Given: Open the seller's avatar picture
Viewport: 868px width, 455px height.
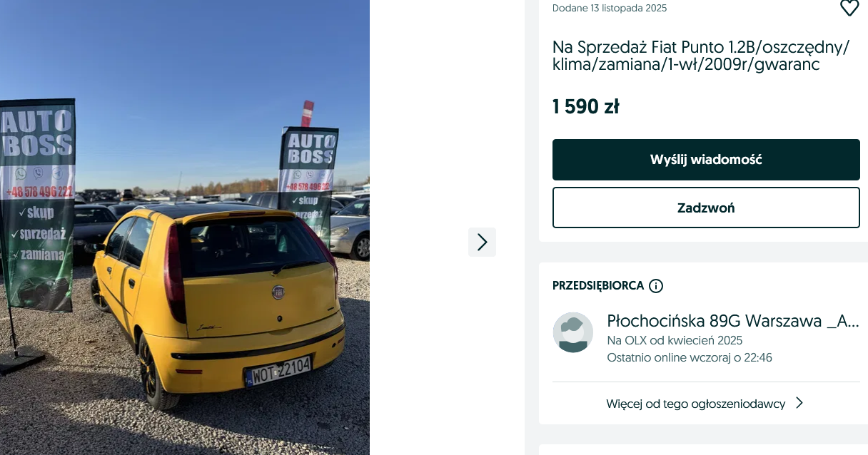Looking at the screenshot, I should coord(573,332).
